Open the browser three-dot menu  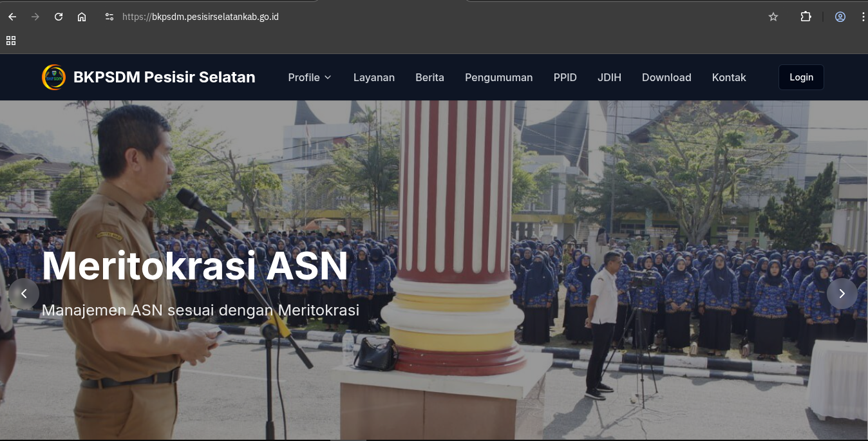tap(863, 17)
